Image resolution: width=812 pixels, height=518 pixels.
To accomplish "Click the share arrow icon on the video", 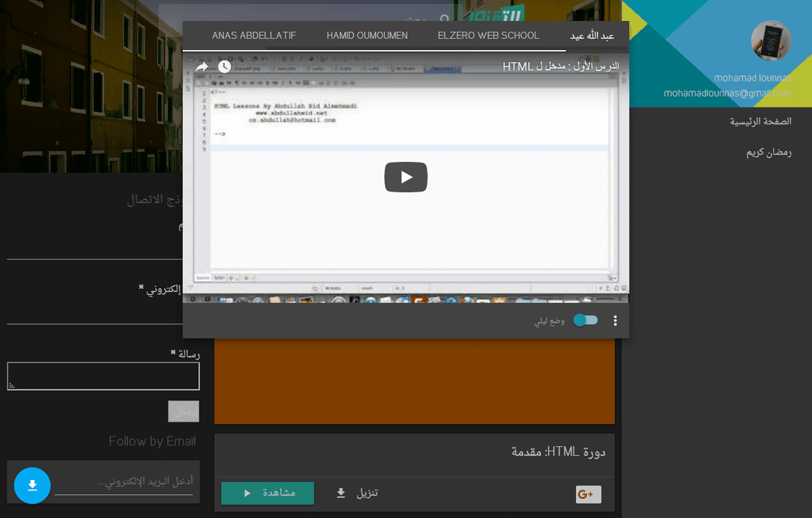I will click(x=202, y=67).
